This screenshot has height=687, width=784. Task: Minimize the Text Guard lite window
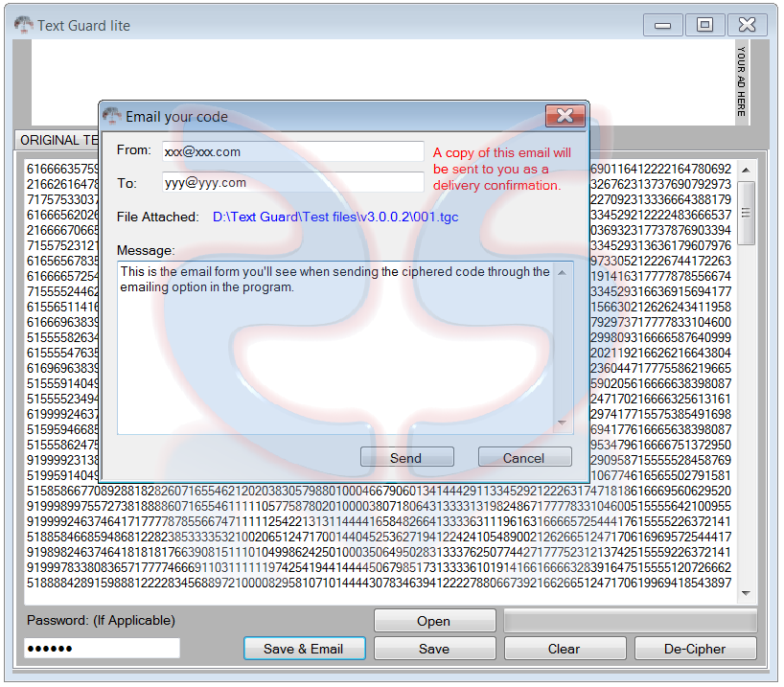[x=663, y=25]
